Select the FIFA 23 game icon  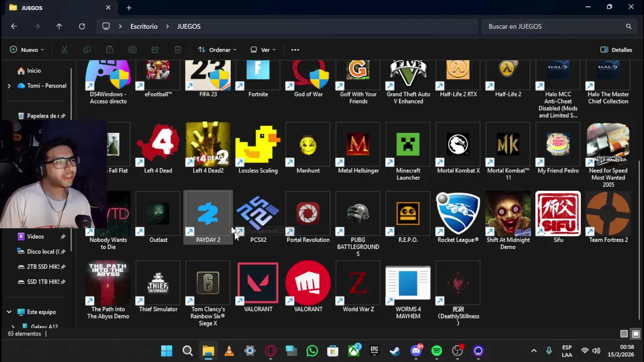coord(208,75)
